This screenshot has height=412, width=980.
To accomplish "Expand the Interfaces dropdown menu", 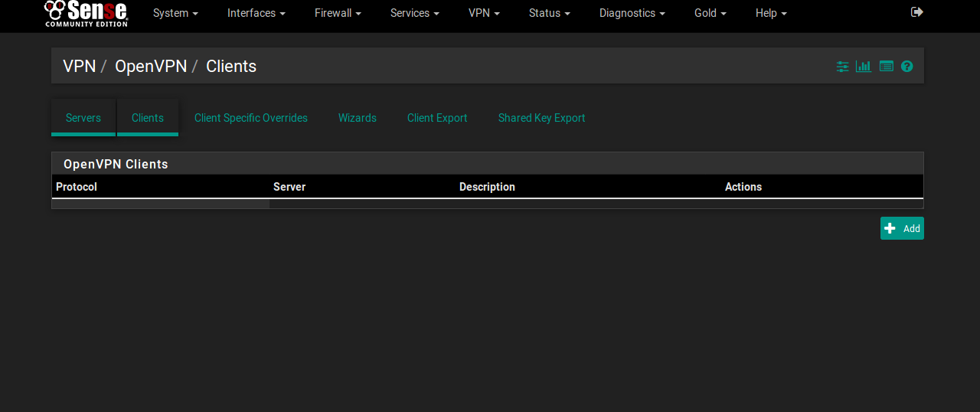I will tap(256, 13).
